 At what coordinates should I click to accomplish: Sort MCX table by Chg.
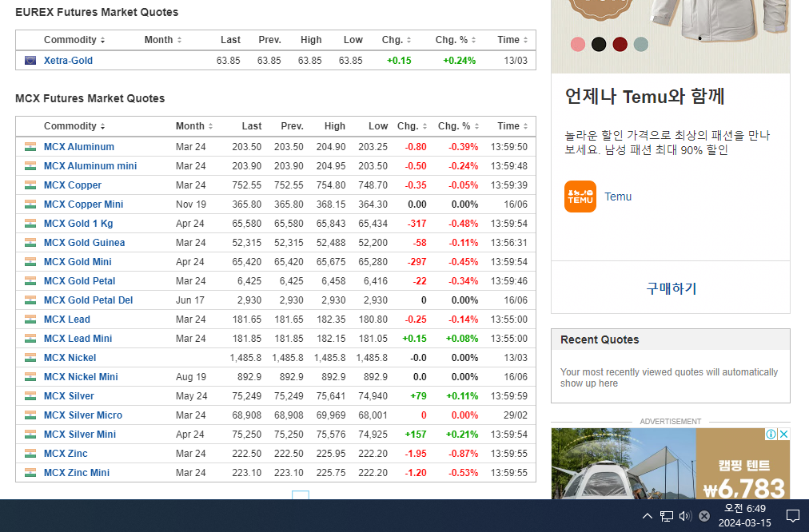coord(412,126)
